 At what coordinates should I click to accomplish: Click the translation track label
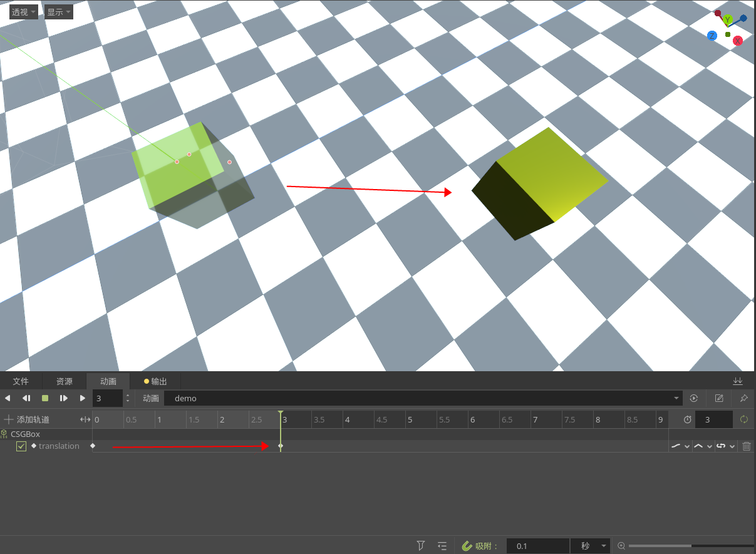[59, 446]
